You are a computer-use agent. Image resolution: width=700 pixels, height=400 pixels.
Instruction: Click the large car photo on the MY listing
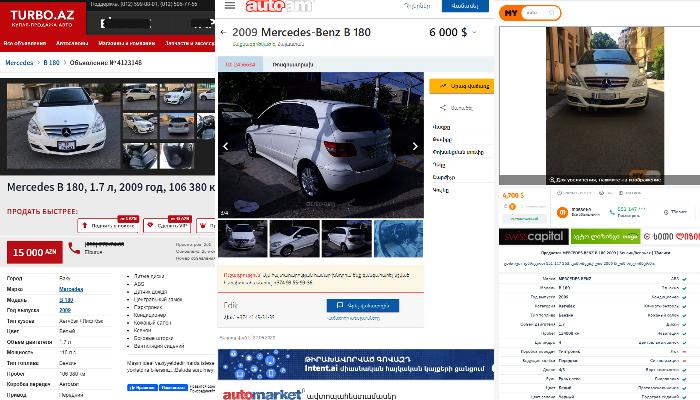tap(605, 105)
